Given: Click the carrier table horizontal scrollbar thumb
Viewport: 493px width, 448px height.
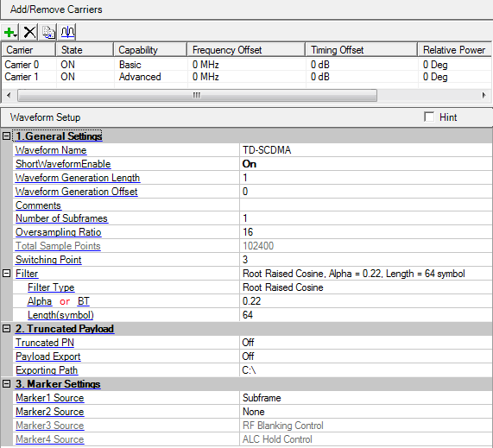Looking at the screenshot, I should pos(197,95).
